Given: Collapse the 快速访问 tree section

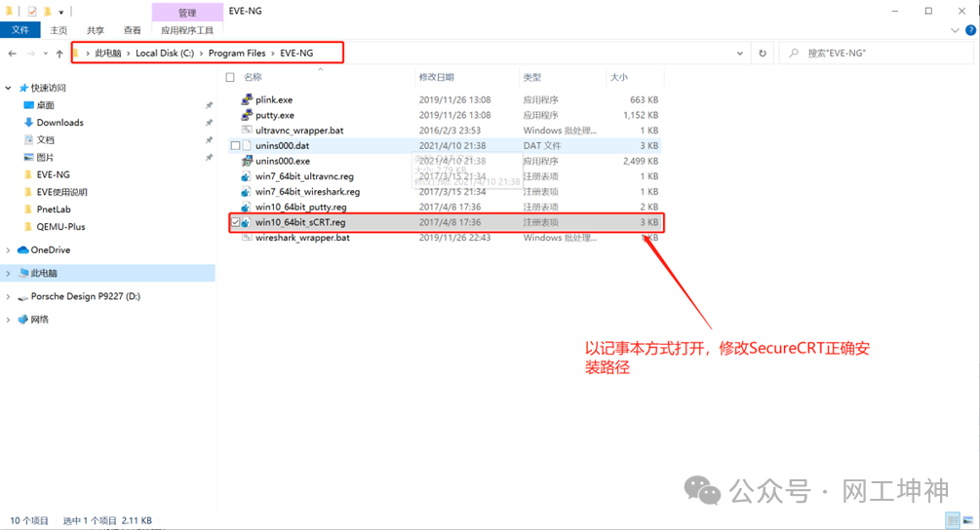Looking at the screenshot, I should click(x=8, y=88).
